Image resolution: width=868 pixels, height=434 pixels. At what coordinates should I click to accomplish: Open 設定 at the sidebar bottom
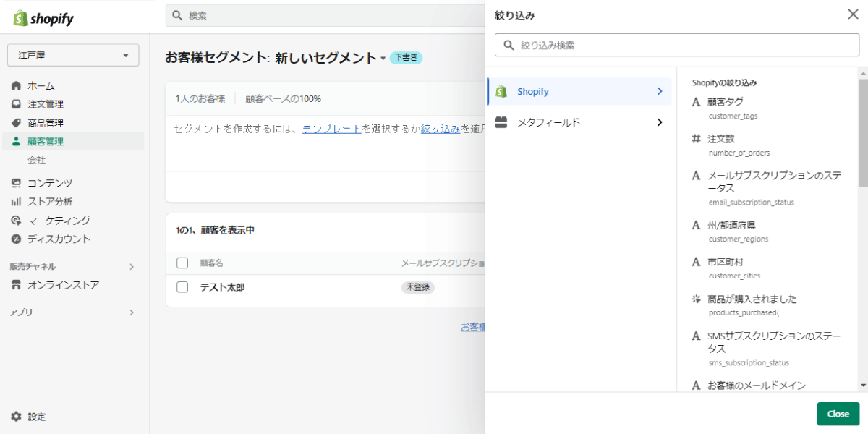(37, 417)
